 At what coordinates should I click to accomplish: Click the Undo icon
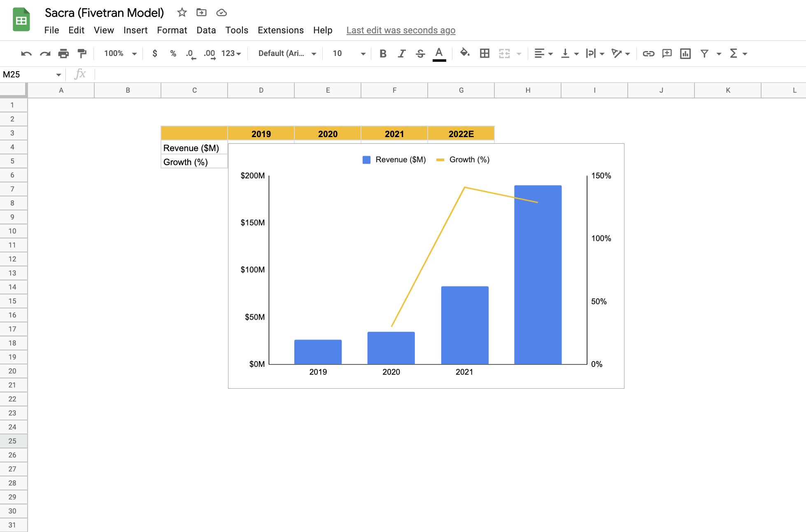coord(26,54)
